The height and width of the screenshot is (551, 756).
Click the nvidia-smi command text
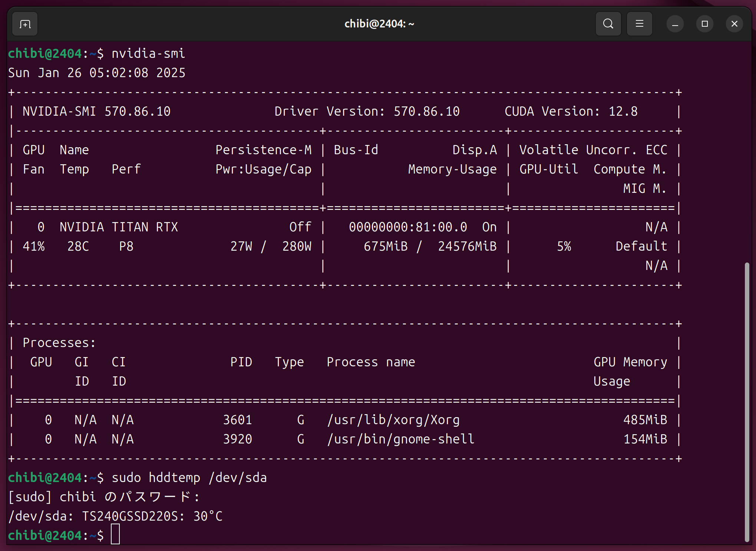pos(148,54)
